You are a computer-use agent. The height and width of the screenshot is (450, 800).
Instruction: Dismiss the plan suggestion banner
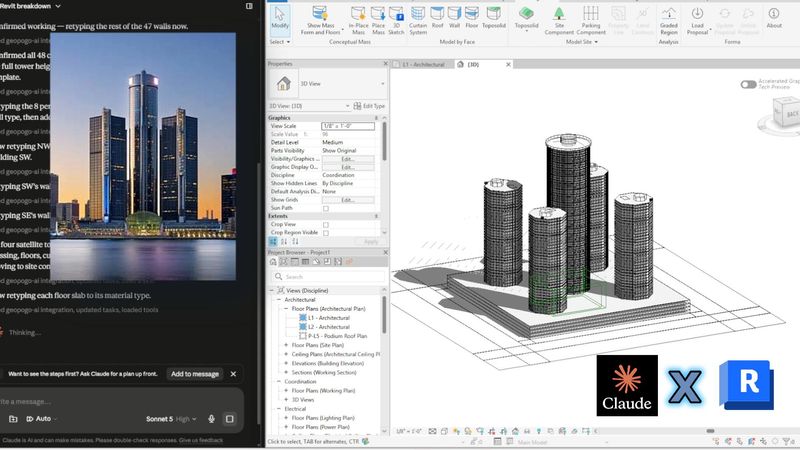coord(233,374)
